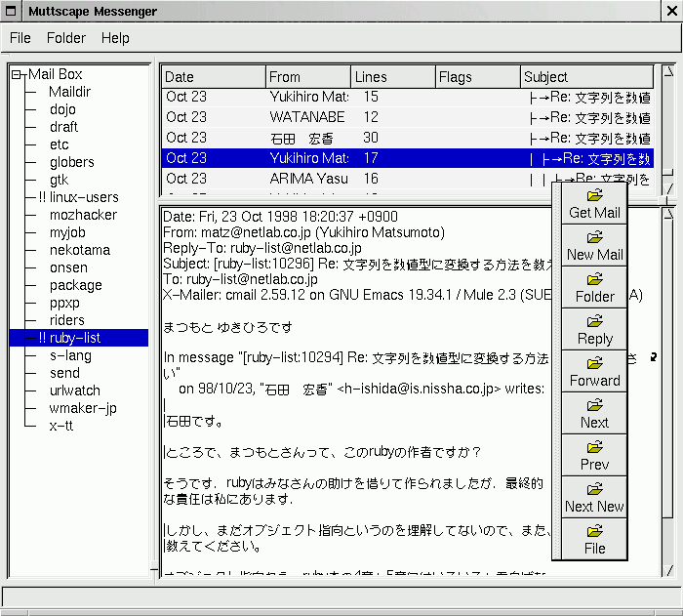Select the nekotama folder
The width and height of the screenshot is (683, 616).
pos(80,250)
